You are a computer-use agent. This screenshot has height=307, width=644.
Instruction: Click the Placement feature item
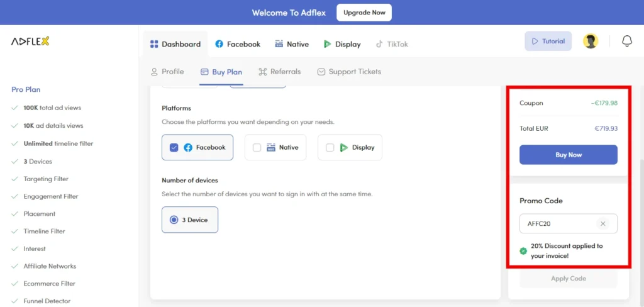pos(40,214)
